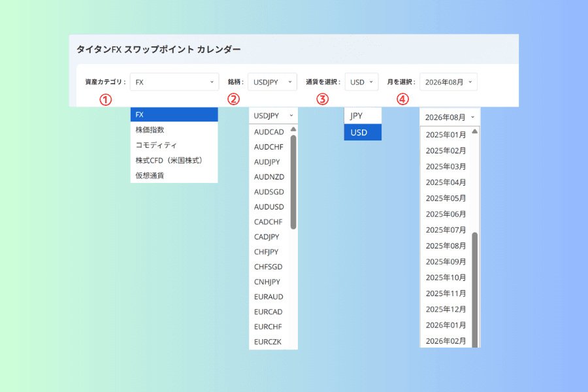Select CNHJPY symbol
The height and width of the screenshot is (392, 588).
tap(270, 282)
